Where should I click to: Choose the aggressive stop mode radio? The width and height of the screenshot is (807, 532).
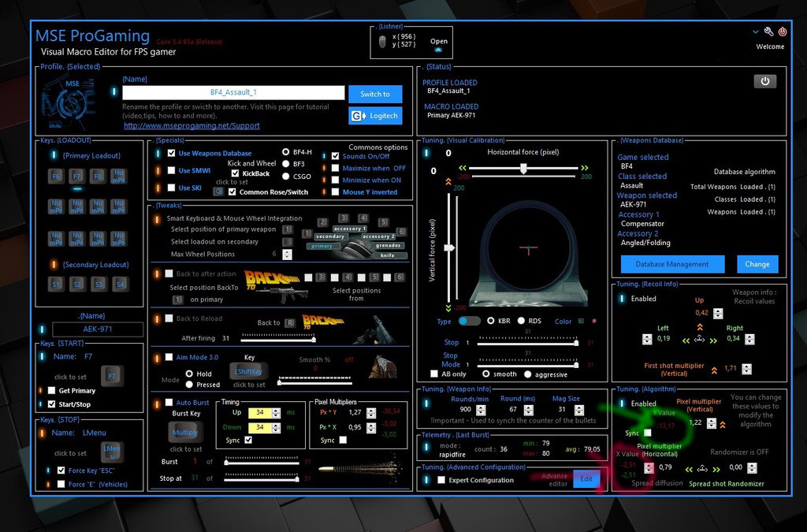pyautogui.click(x=527, y=374)
